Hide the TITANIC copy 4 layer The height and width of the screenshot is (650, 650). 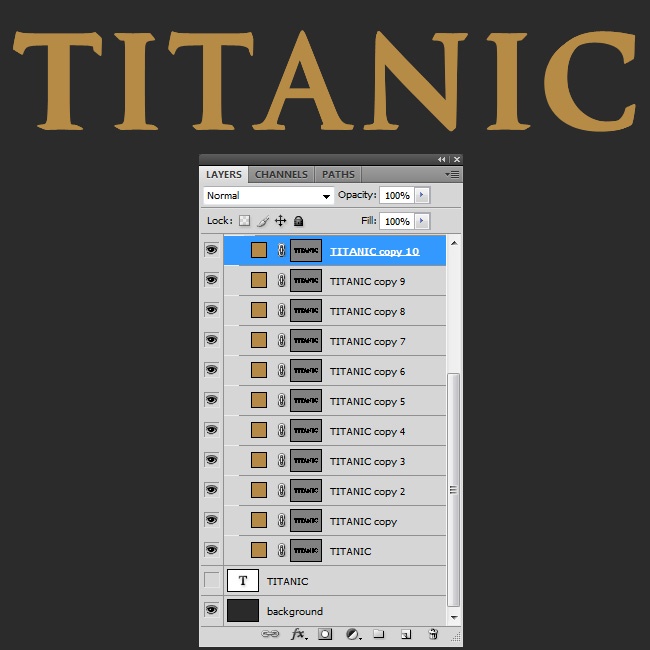click(x=211, y=430)
